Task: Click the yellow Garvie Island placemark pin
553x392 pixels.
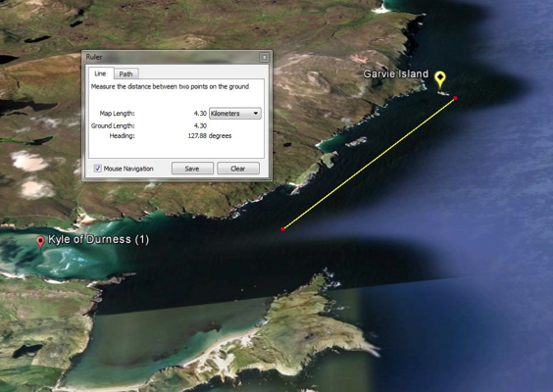Action: click(x=440, y=79)
